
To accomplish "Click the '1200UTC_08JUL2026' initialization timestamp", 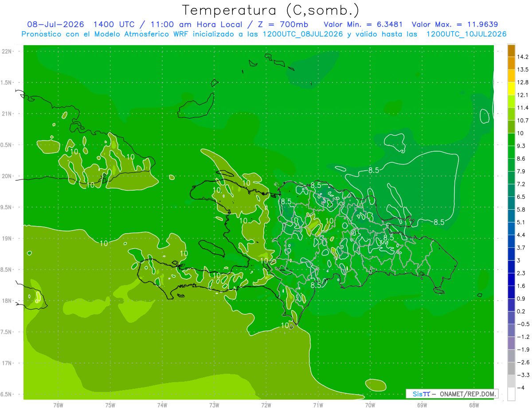I will pos(303,34).
